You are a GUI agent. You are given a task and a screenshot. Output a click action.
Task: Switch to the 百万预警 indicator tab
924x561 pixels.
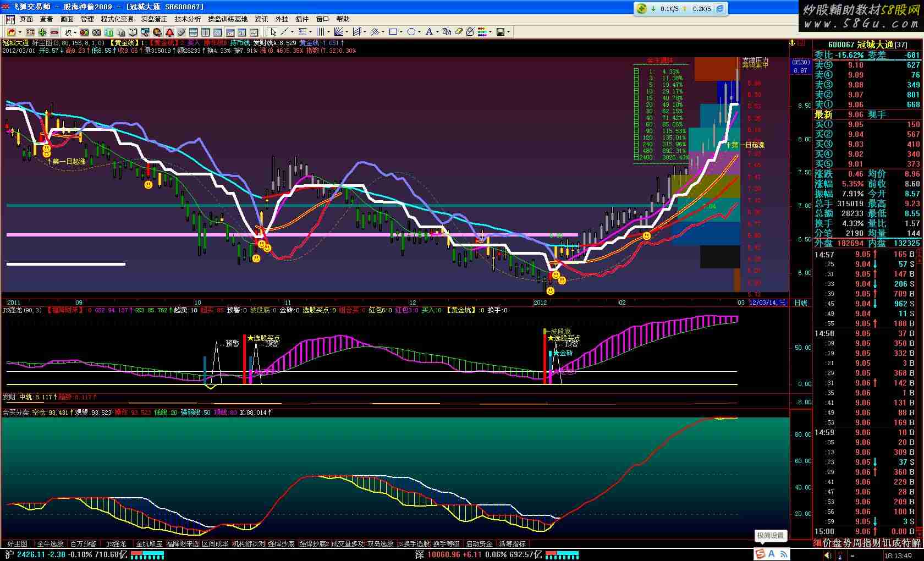pos(83,544)
